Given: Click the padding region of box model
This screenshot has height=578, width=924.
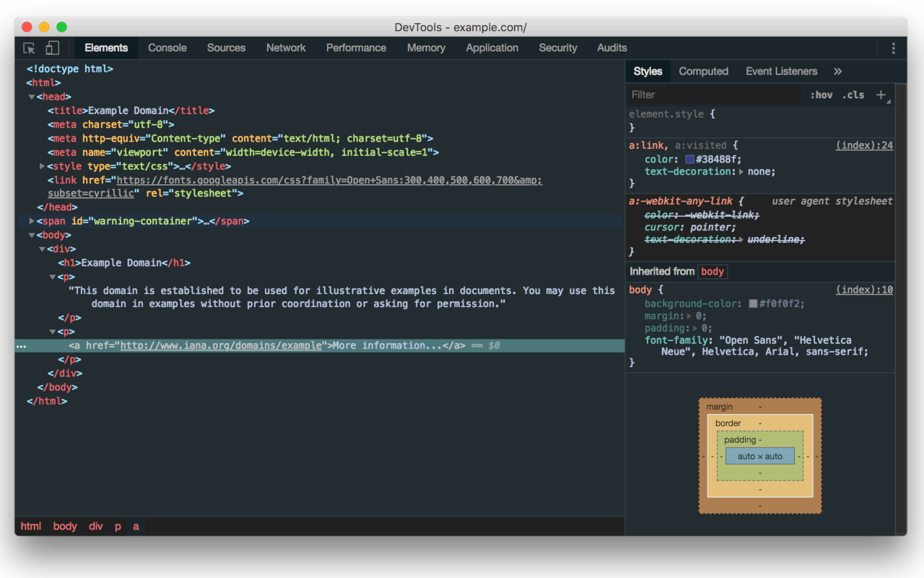Looking at the screenshot, I should tap(760, 457).
